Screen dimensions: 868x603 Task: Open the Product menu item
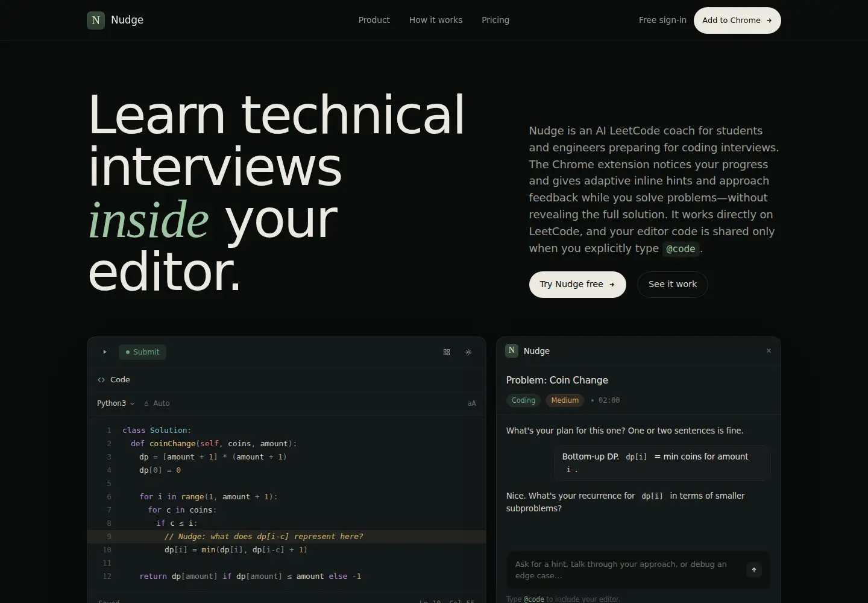tap(374, 20)
